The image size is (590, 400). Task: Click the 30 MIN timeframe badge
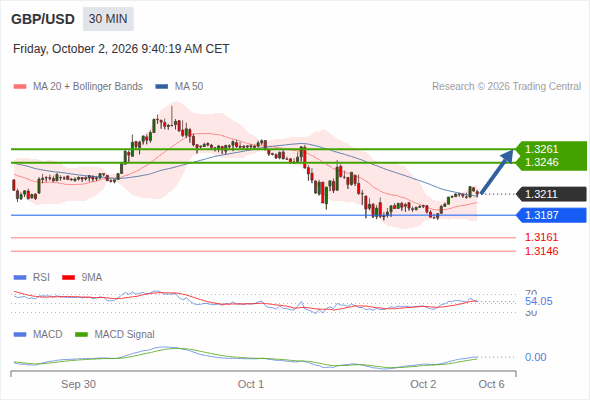108,19
